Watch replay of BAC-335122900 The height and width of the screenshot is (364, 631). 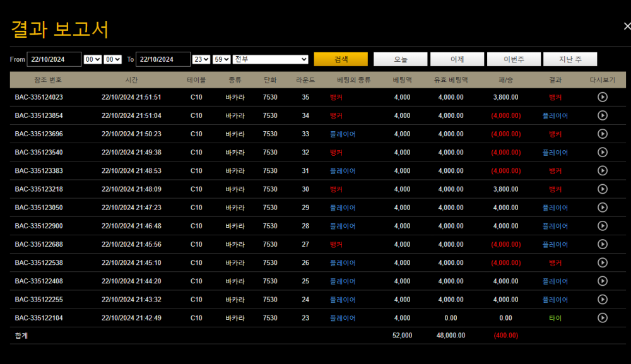(x=602, y=226)
